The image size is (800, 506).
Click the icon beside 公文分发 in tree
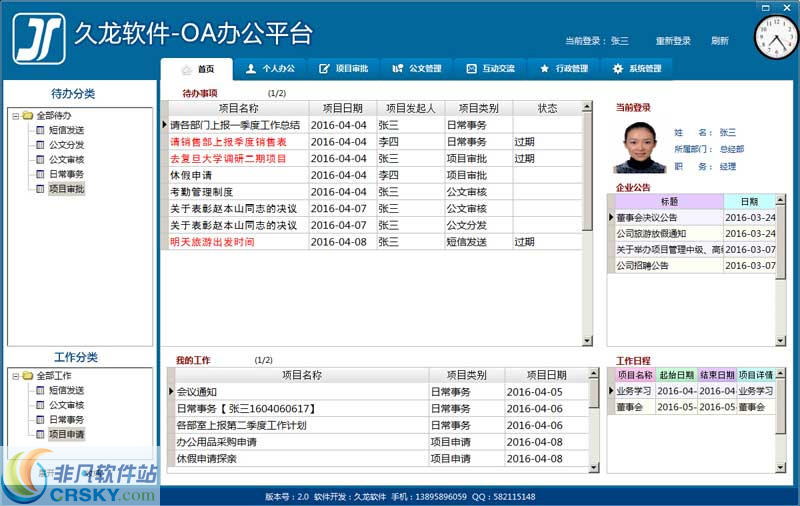click(x=40, y=145)
